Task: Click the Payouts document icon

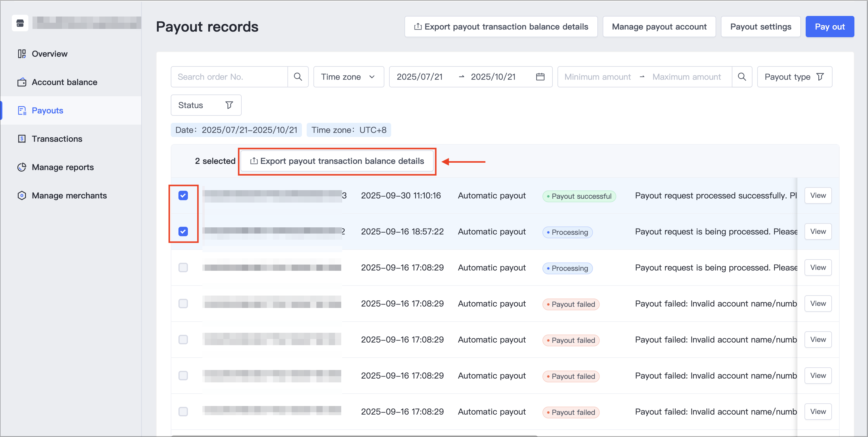Action: 22,110
